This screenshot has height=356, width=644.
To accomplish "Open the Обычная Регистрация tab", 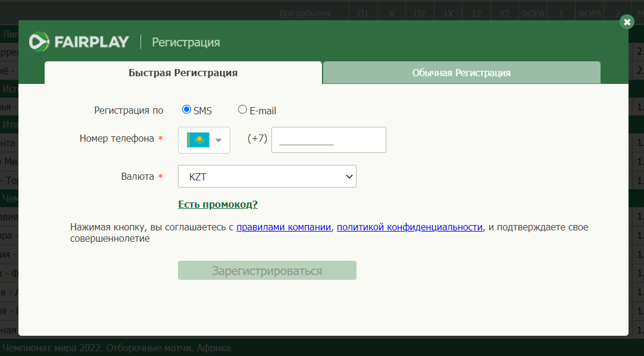I will tap(461, 73).
